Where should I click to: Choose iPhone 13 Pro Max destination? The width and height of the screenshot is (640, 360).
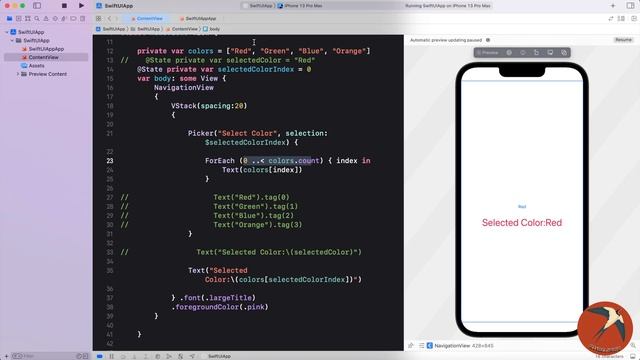(300, 6)
